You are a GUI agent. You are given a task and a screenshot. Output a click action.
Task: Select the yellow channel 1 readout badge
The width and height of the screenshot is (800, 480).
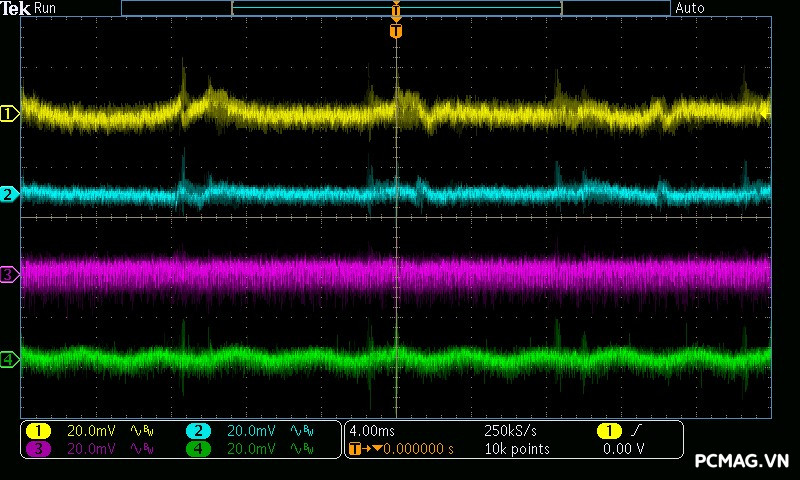(38, 430)
